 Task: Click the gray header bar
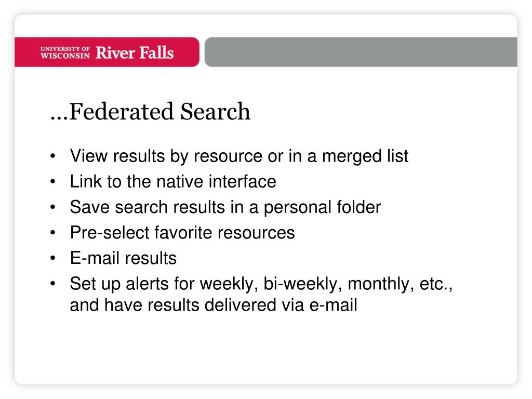(x=361, y=52)
